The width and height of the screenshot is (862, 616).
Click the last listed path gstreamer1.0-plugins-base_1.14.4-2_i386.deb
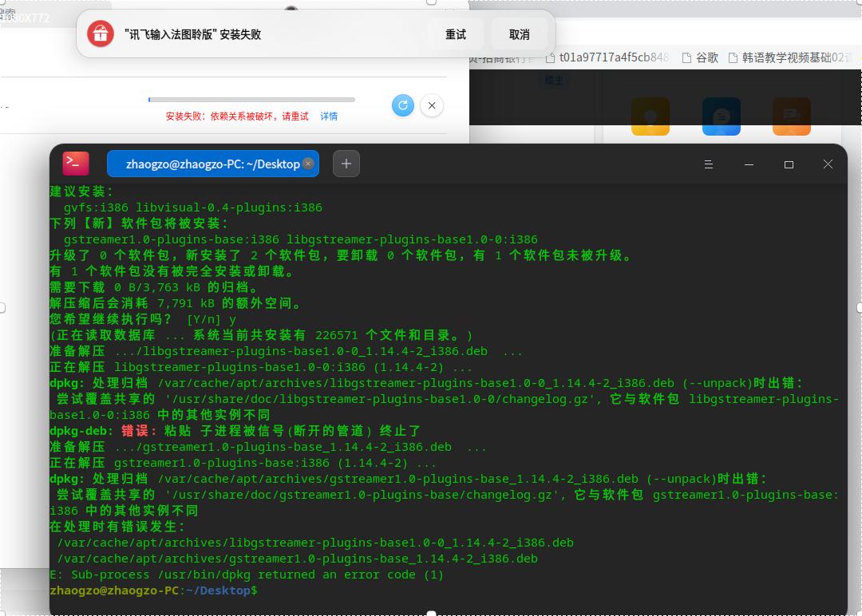[x=298, y=559]
